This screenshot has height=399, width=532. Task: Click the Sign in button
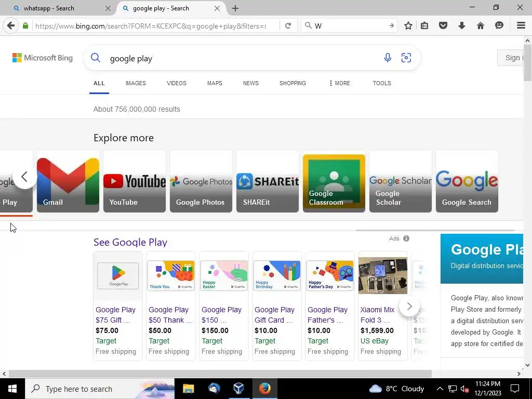coord(511,58)
